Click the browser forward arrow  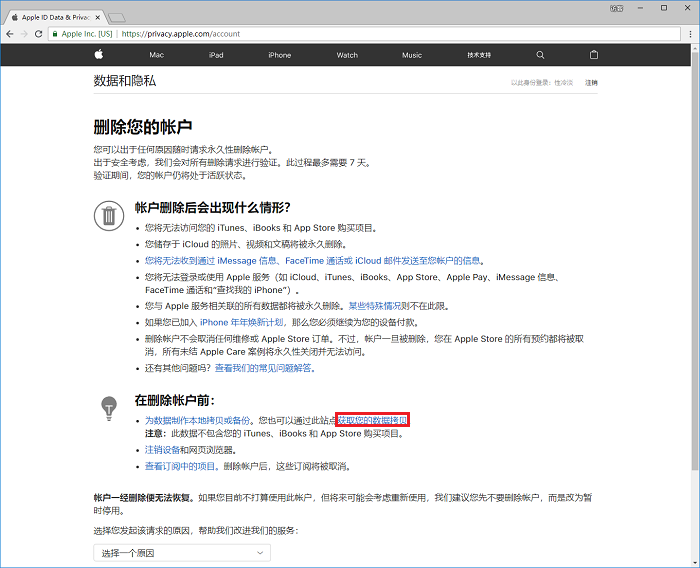point(24,34)
